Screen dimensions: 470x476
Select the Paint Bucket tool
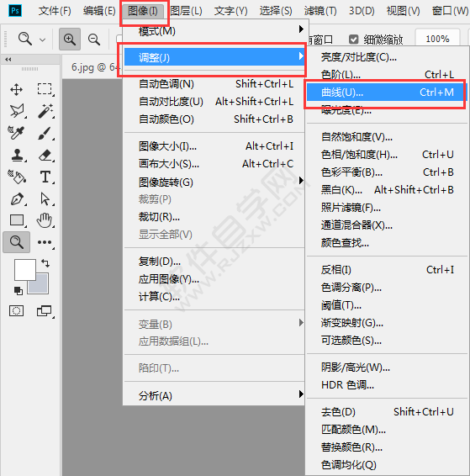[17, 177]
